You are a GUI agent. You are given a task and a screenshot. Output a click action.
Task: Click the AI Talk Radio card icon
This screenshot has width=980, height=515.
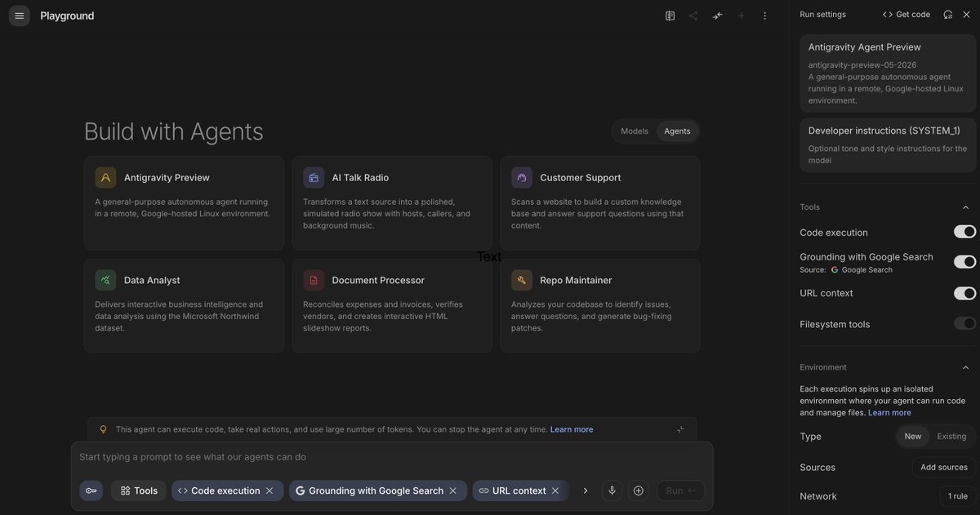[x=314, y=178]
